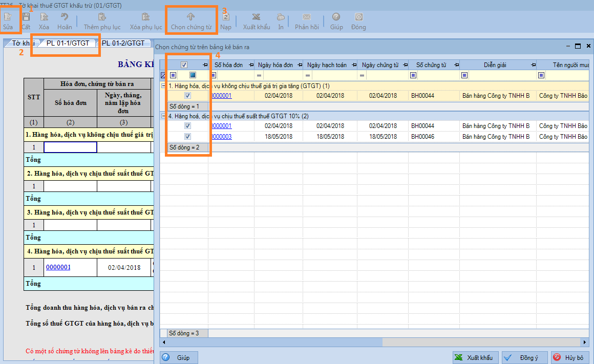Click the Giúp button in the dialog footer
The width and height of the screenshot is (594, 364).
(179, 357)
